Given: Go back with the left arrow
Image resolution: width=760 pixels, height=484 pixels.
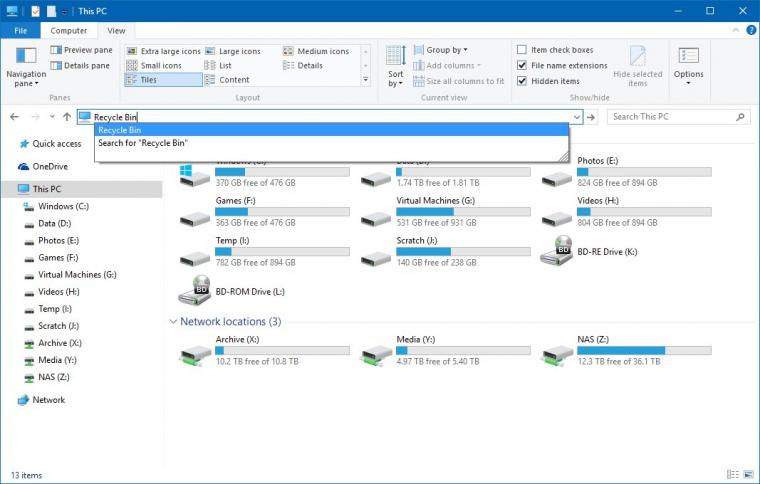Looking at the screenshot, I should [x=15, y=117].
